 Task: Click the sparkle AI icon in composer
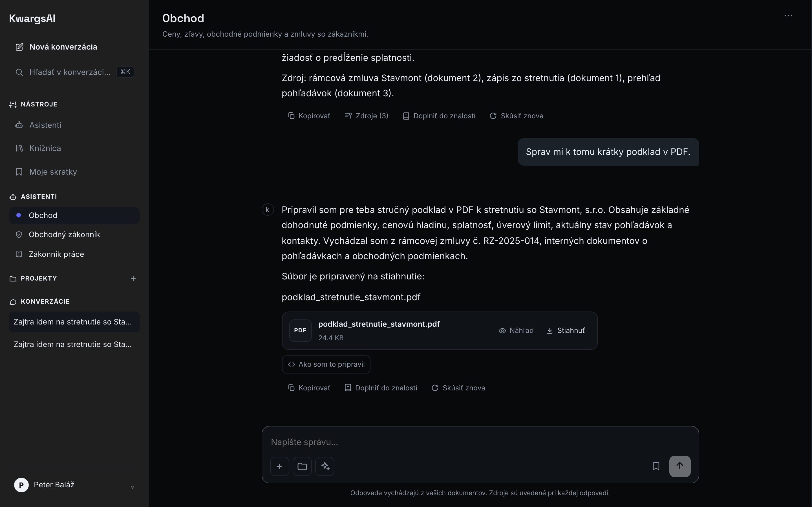(325, 466)
